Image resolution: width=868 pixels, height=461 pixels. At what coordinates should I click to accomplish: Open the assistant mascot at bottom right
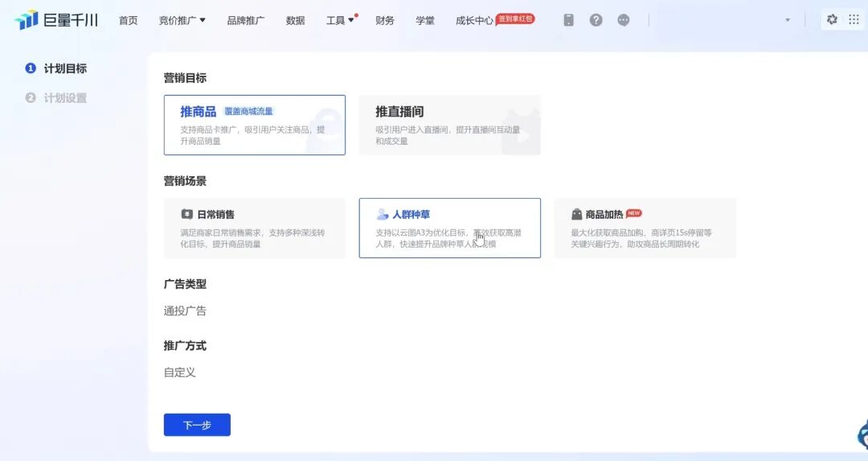pyautogui.click(x=862, y=435)
